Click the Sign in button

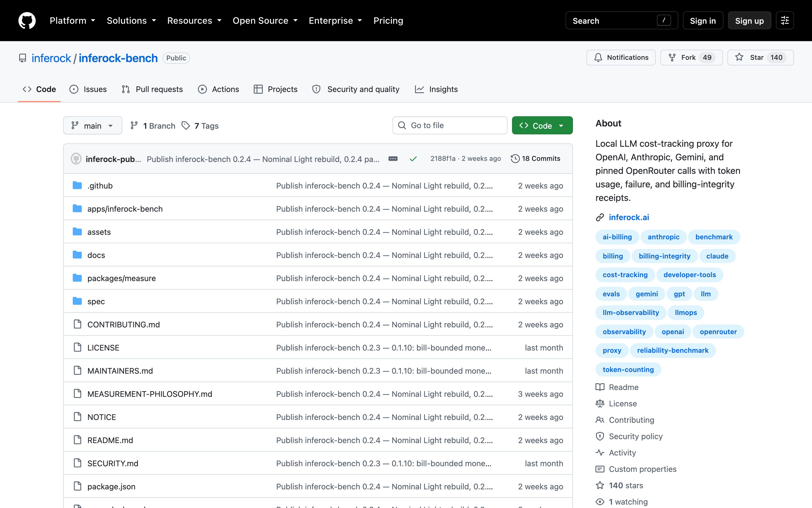pos(703,21)
